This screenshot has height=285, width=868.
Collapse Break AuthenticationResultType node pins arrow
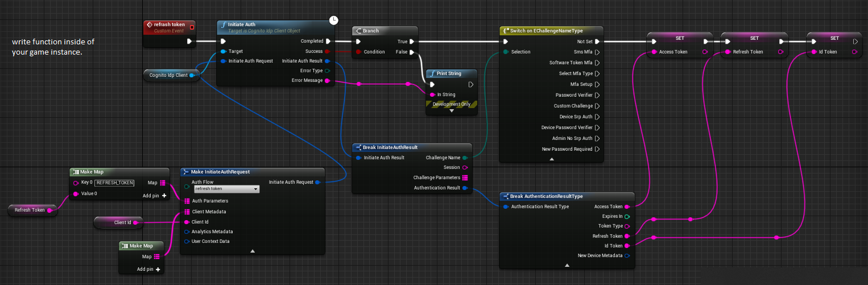point(567,265)
